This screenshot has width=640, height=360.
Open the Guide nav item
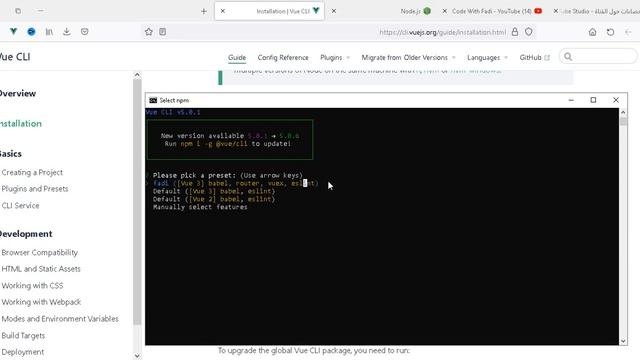coord(237,58)
